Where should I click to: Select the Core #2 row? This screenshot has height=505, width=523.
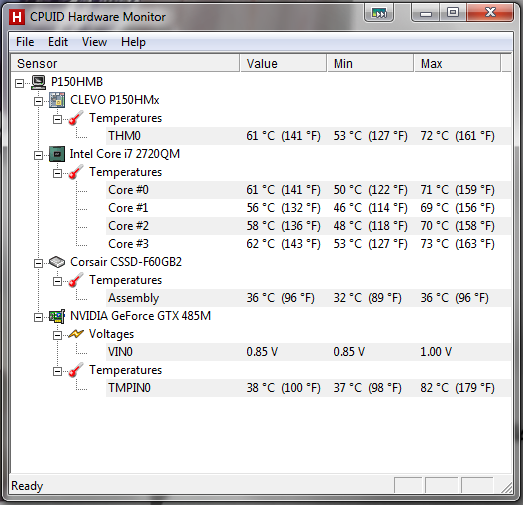[308, 226]
